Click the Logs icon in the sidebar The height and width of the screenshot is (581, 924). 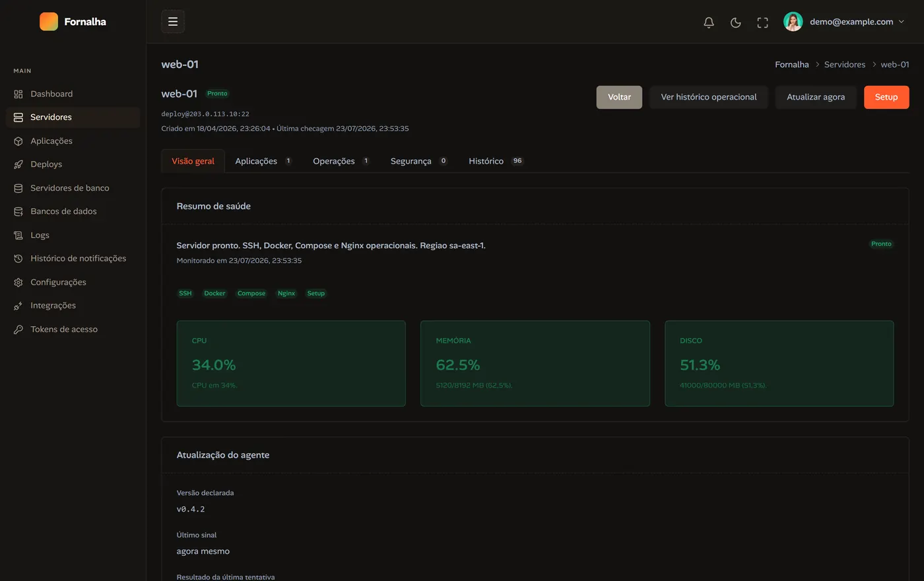[18, 235]
